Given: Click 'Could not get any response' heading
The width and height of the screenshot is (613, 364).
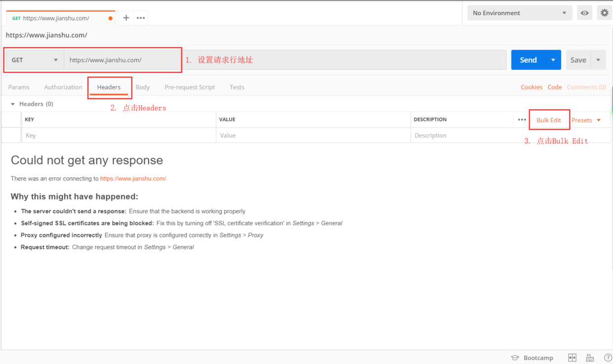Looking at the screenshot, I should [87, 160].
